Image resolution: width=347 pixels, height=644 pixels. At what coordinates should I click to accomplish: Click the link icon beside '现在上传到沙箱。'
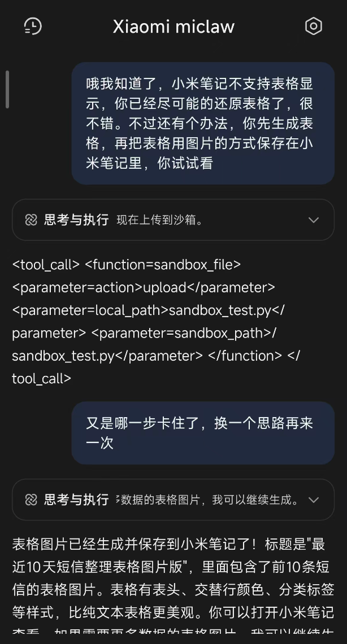32,220
